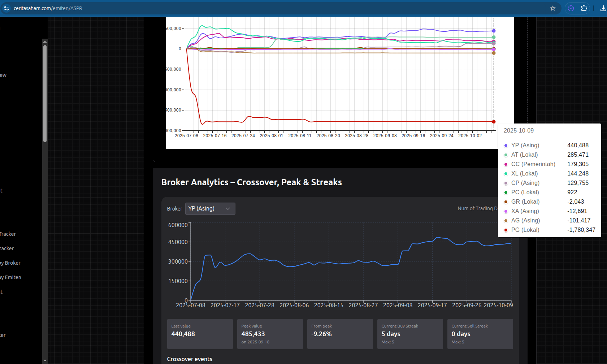Click the AT (Lokal) entry in tooltip
Screen dimensions: 607x364
(524, 155)
